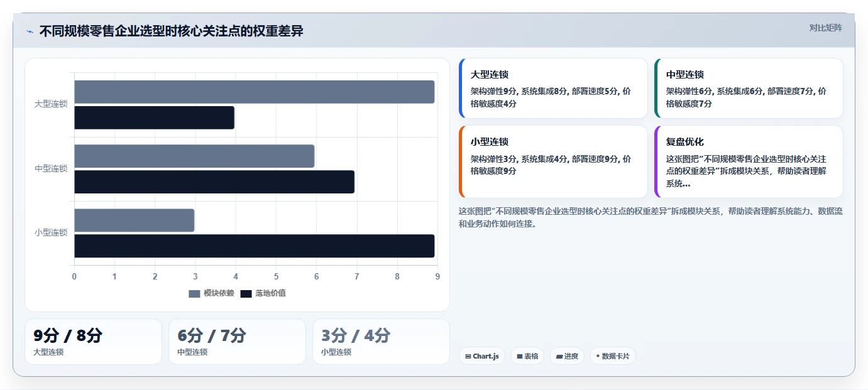
Task: Click the page title 不同规模零售企业选型时核心关注点的权重差异
Action: pyautogui.click(x=172, y=31)
